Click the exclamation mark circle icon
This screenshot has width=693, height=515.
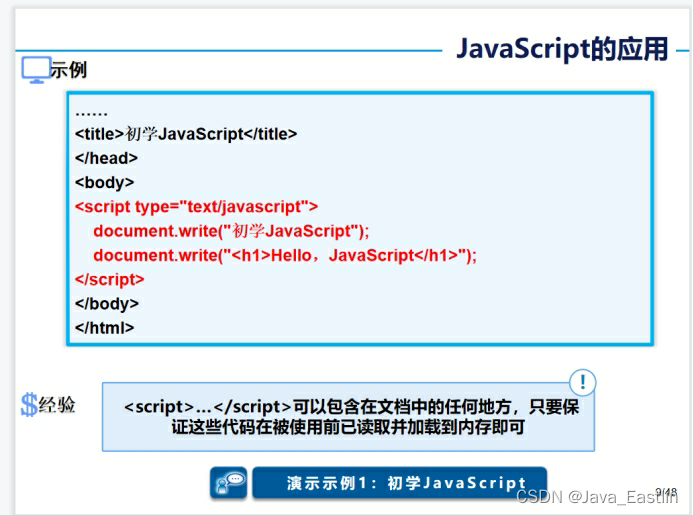click(x=582, y=382)
